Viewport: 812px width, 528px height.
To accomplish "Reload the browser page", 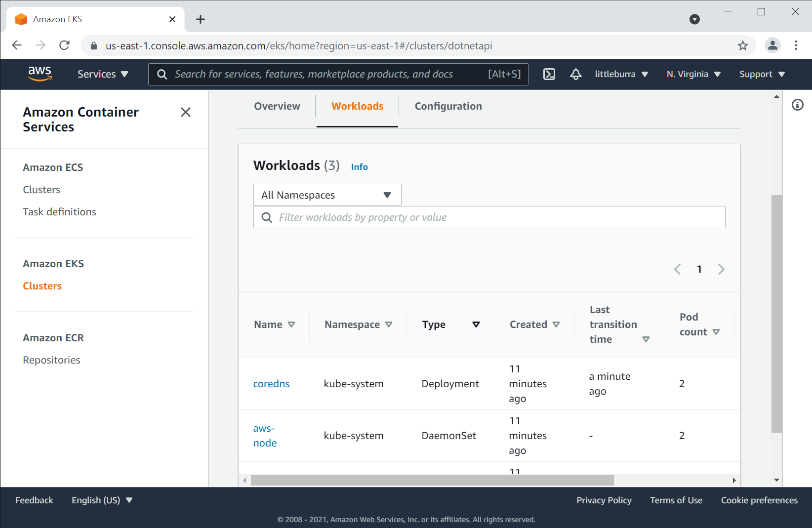I will click(64, 45).
